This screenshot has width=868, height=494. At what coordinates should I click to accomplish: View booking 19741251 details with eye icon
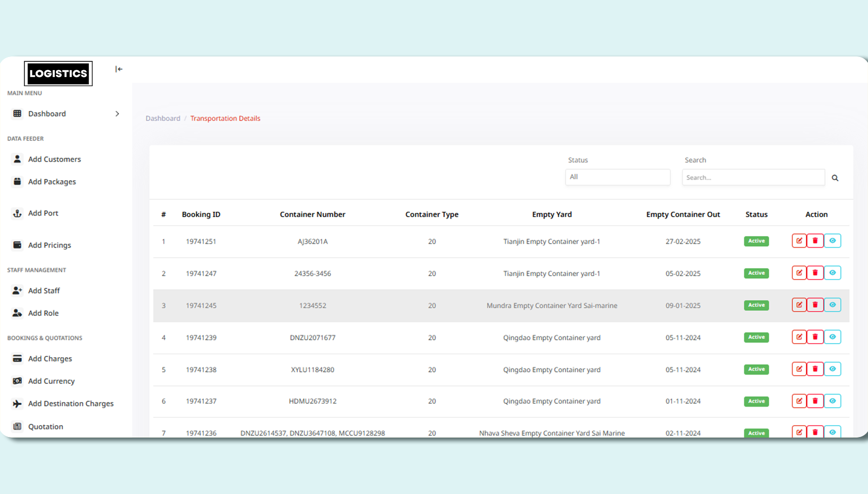point(832,241)
